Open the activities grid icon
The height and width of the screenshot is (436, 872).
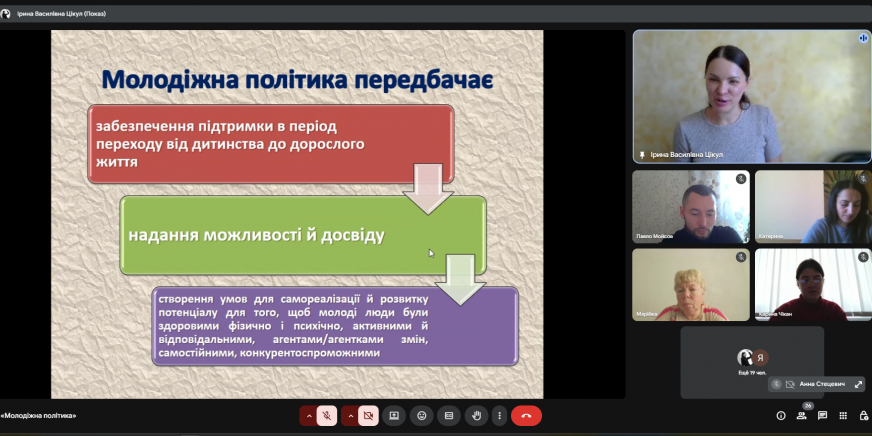pos(844,415)
